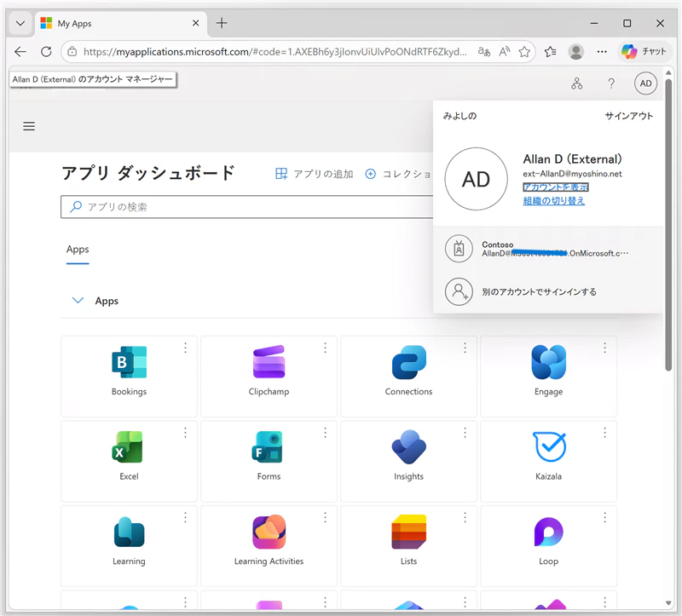Viewport: 682px width, 616px height.
Task: Open the Forms app
Action: pos(269,461)
